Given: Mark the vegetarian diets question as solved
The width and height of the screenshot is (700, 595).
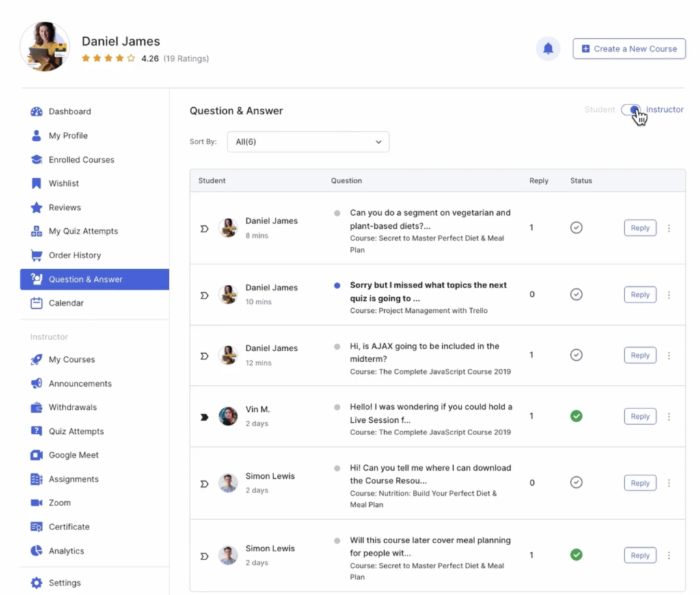Looking at the screenshot, I should (x=576, y=227).
